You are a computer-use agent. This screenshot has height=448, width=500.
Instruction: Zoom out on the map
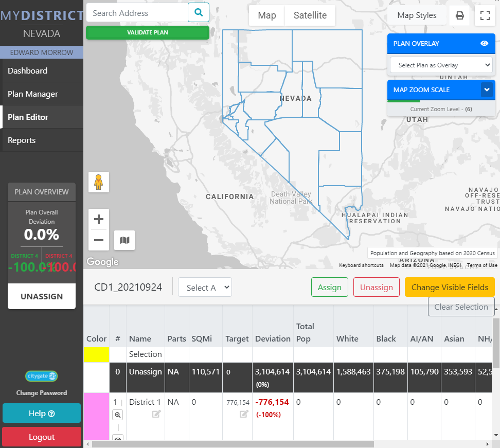point(99,240)
